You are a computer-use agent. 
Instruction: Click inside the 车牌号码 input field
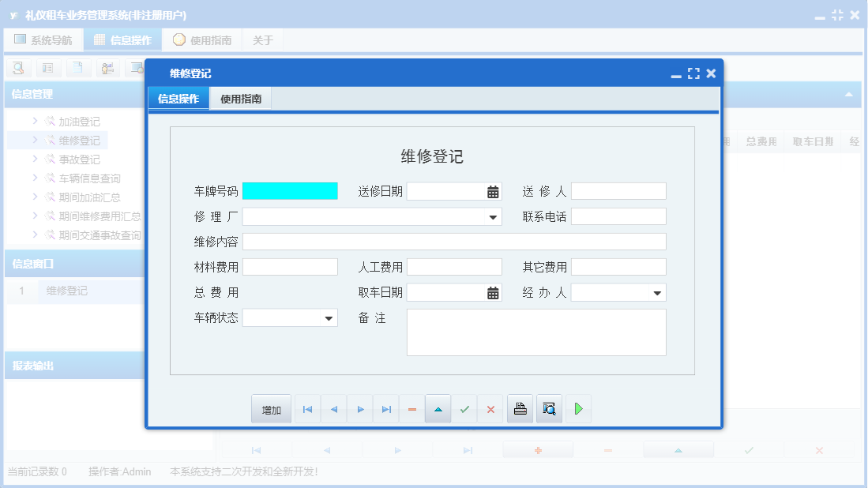[291, 190]
